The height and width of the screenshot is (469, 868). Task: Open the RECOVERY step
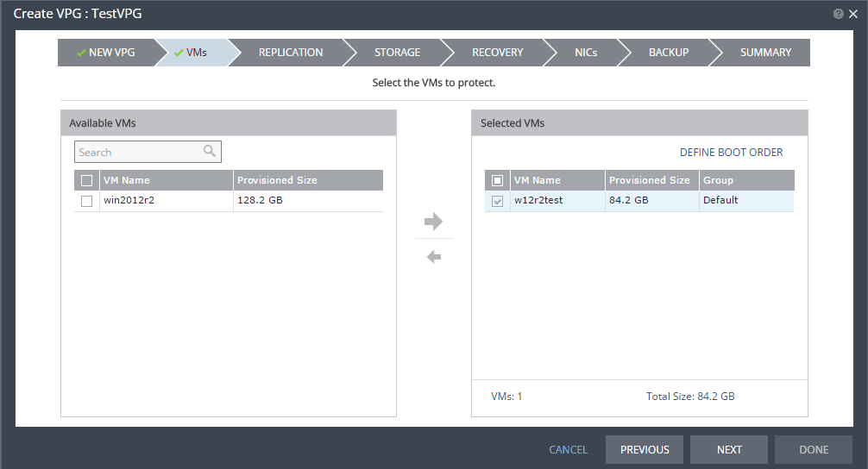pyautogui.click(x=497, y=53)
